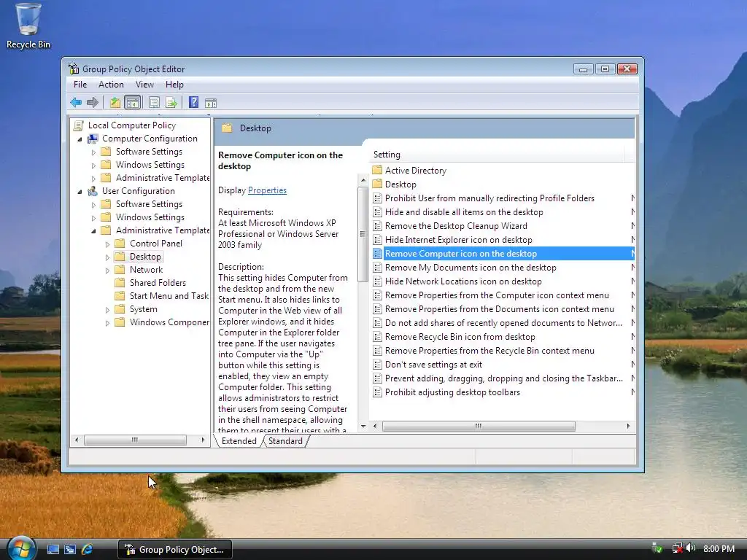
Task: Click the Display Properties link
Action: pos(267,190)
